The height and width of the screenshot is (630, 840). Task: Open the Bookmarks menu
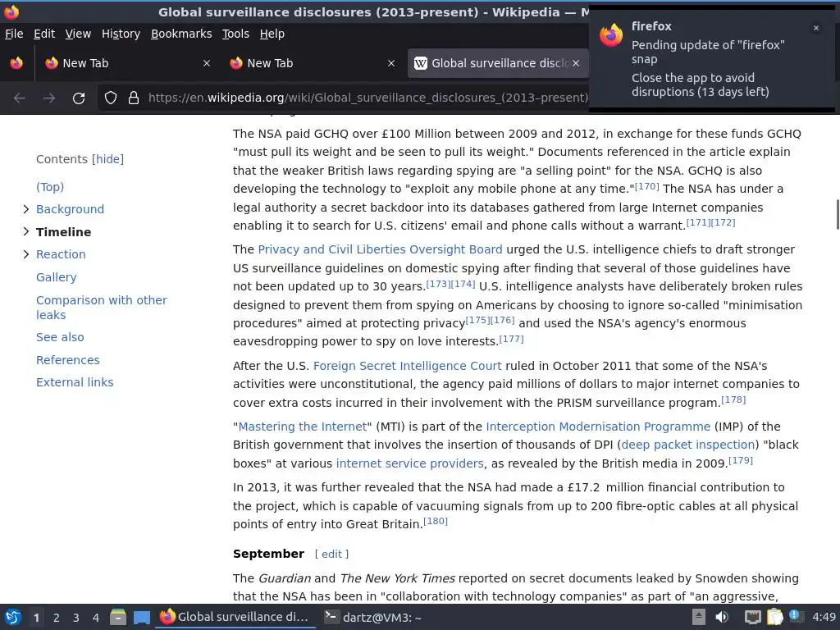[181, 34]
